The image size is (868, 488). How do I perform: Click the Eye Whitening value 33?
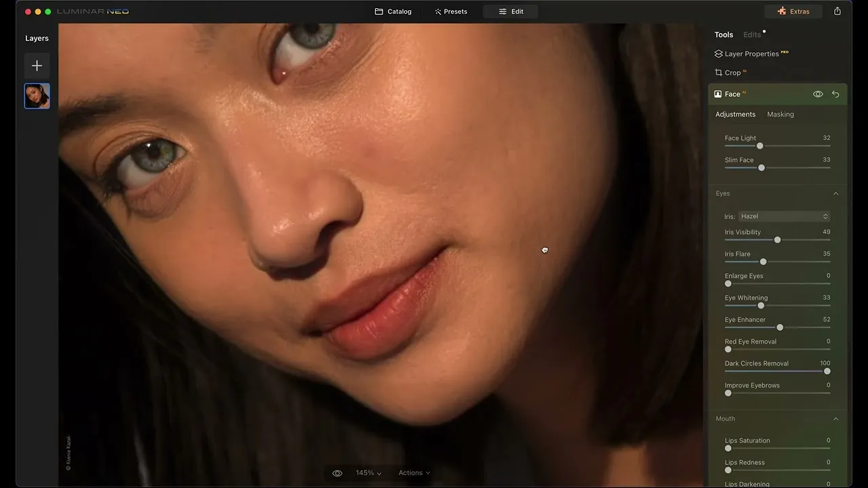pyautogui.click(x=826, y=298)
